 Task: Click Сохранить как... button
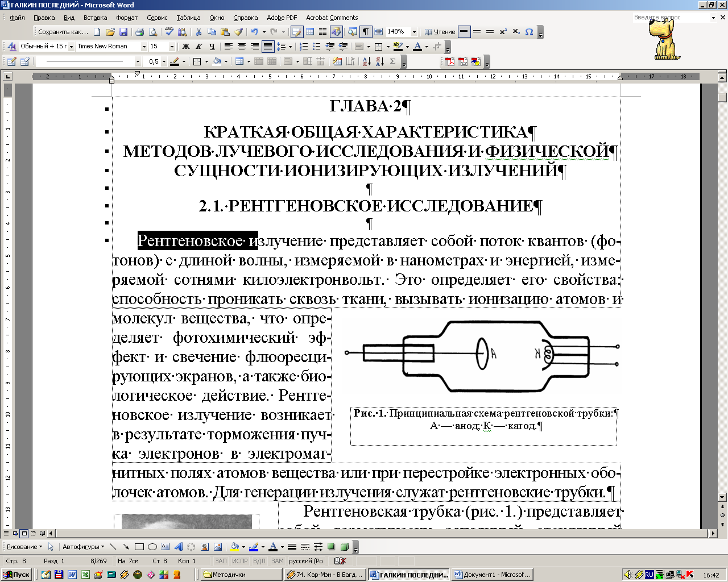pyautogui.click(x=63, y=32)
